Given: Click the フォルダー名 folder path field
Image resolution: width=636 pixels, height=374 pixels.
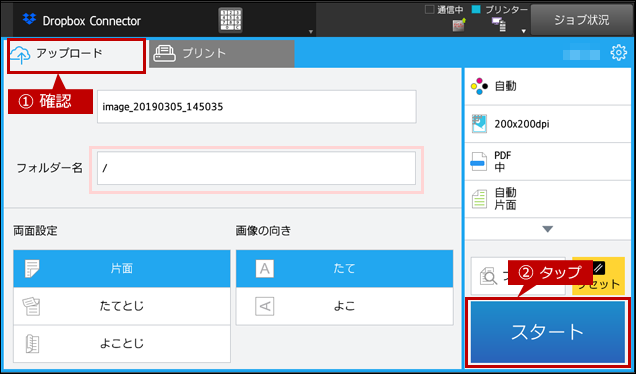Looking at the screenshot, I should click(x=256, y=168).
